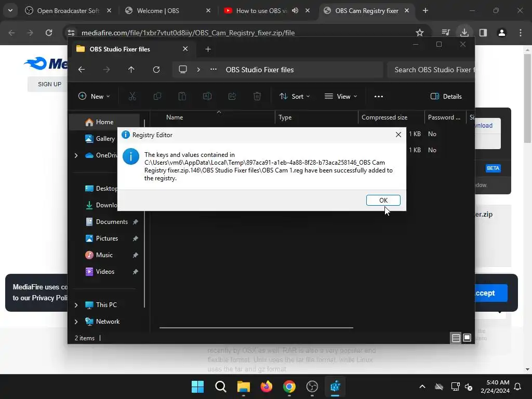Open the clock showing 5:40 AM
This screenshot has height=399, width=532.
coord(495,387)
